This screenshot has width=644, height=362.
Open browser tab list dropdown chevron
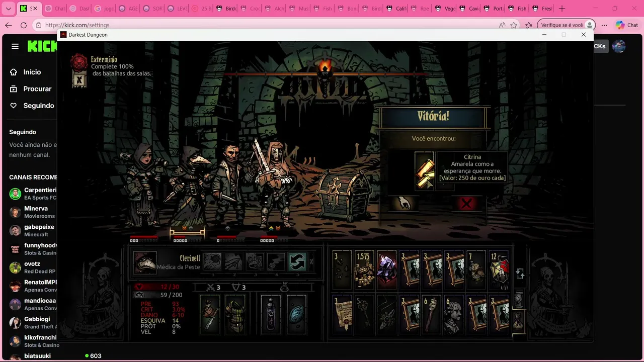coord(9,9)
